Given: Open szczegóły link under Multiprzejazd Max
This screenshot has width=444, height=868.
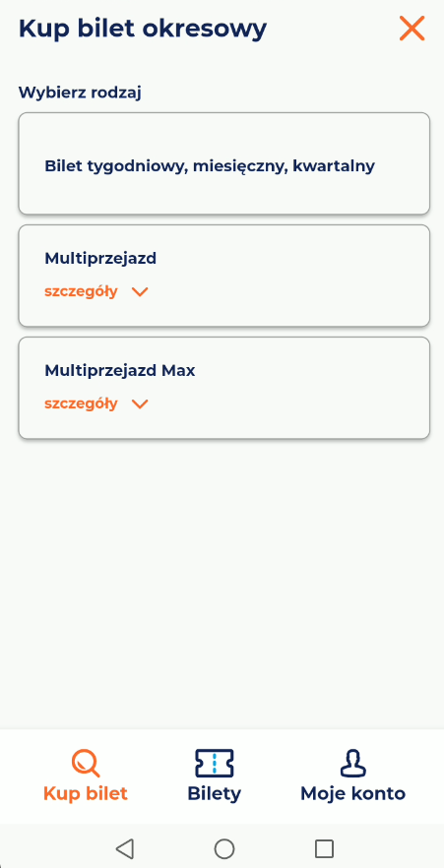Looking at the screenshot, I should point(81,404).
